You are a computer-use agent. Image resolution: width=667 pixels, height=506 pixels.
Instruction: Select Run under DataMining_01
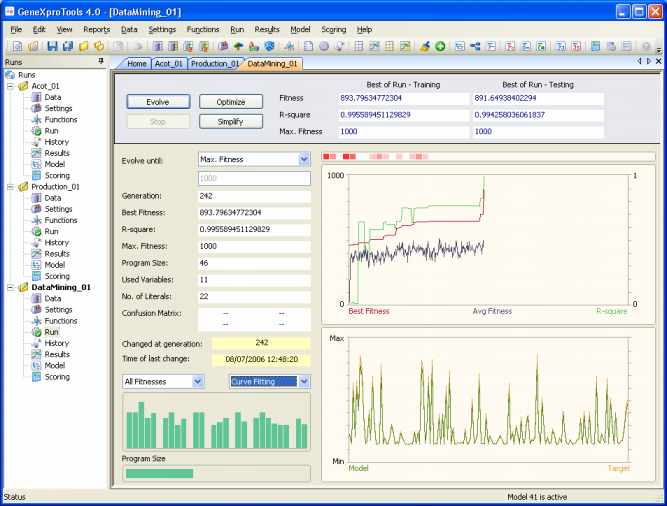51,332
